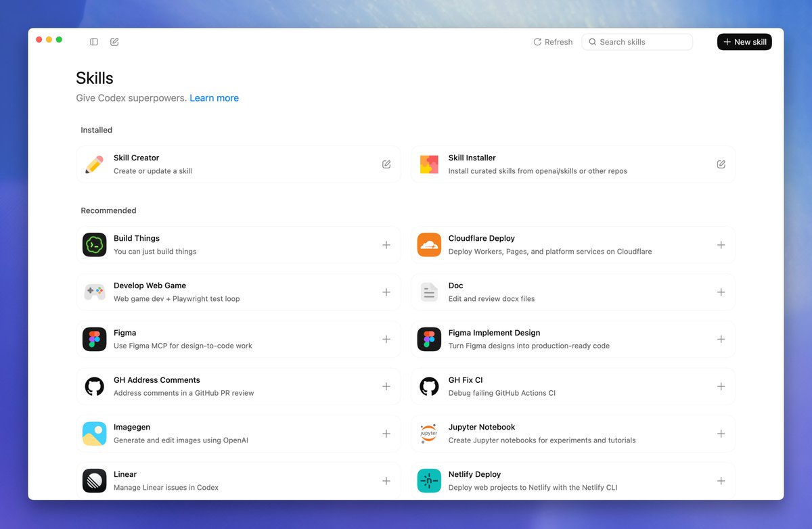Click 'You can just build things' text

tap(155, 252)
